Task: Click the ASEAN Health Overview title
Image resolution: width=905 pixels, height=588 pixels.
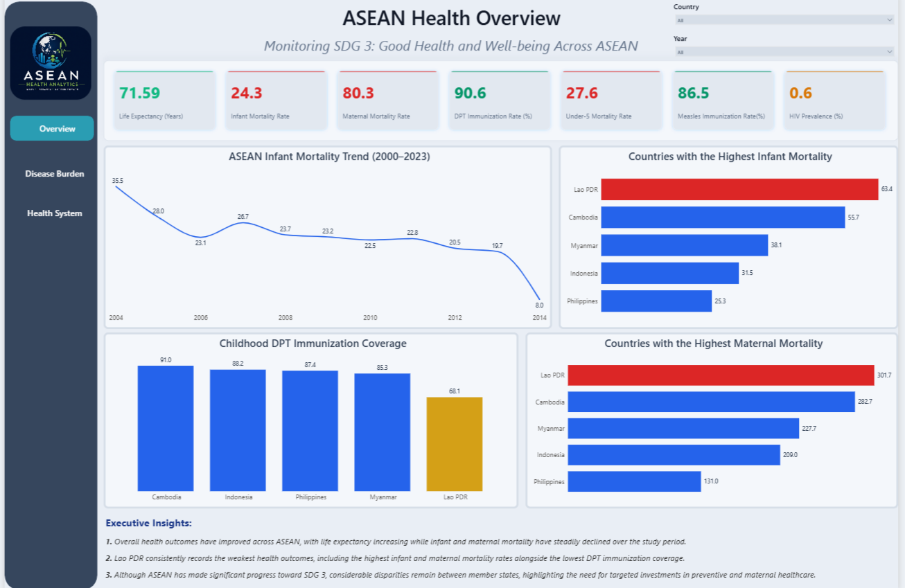Action: [452, 19]
